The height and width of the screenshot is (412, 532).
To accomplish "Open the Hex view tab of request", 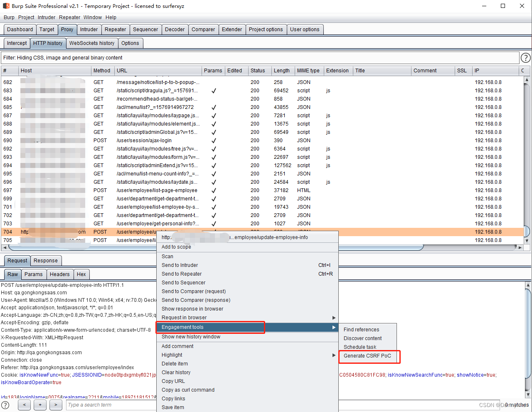I will click(81, 274).
